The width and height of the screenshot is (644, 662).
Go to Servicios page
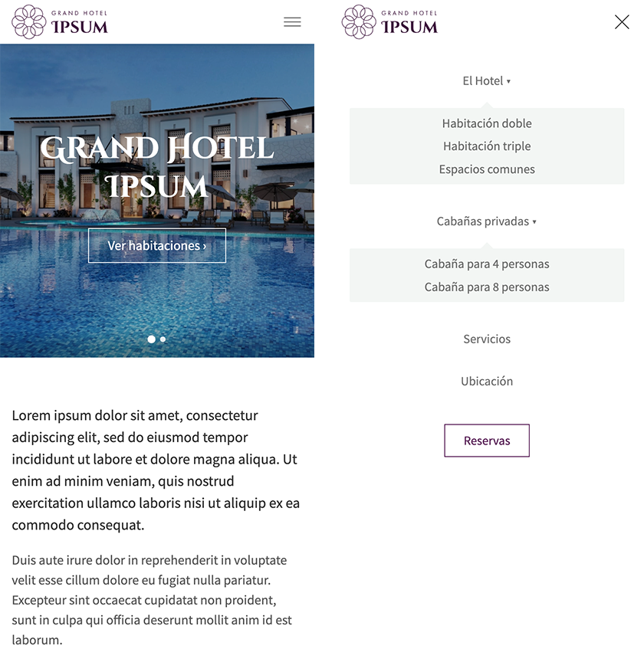487,339
